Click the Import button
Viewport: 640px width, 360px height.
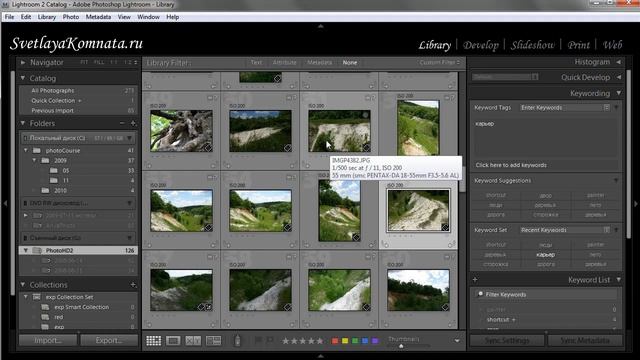pos(48,340)
